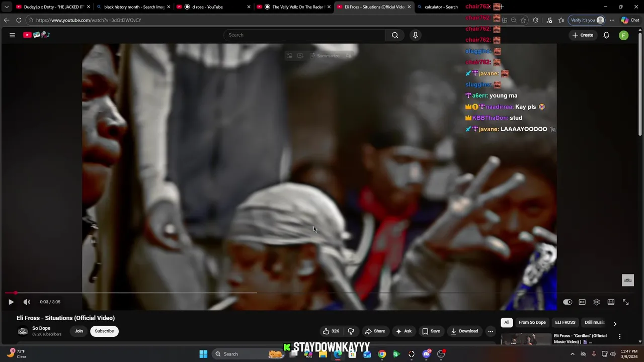Mute the video volume

27,302
